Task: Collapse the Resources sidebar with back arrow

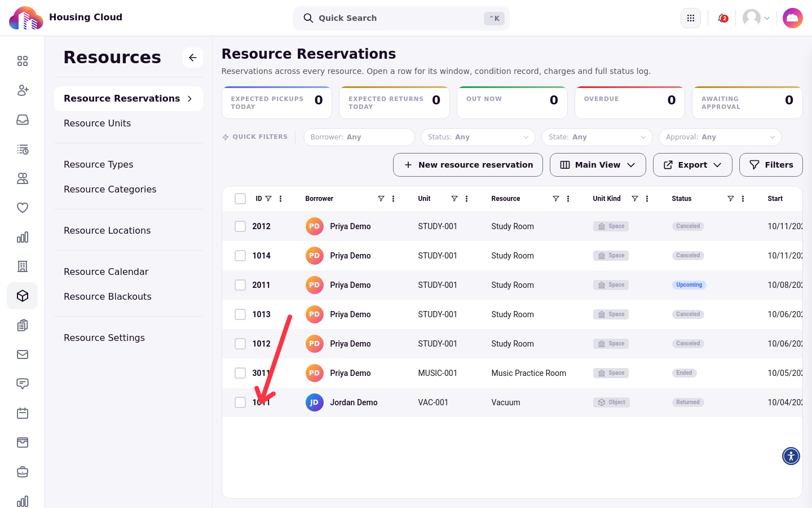Action: point(193,58)
